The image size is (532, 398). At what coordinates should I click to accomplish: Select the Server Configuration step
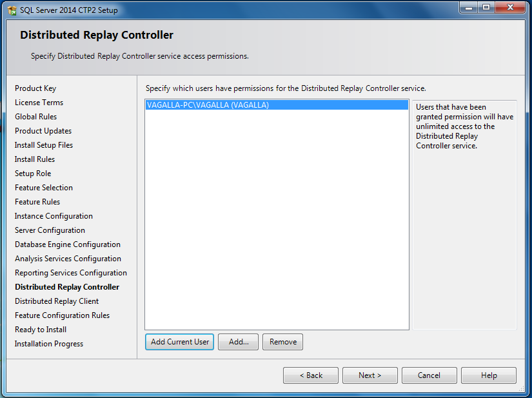[50, 230]
